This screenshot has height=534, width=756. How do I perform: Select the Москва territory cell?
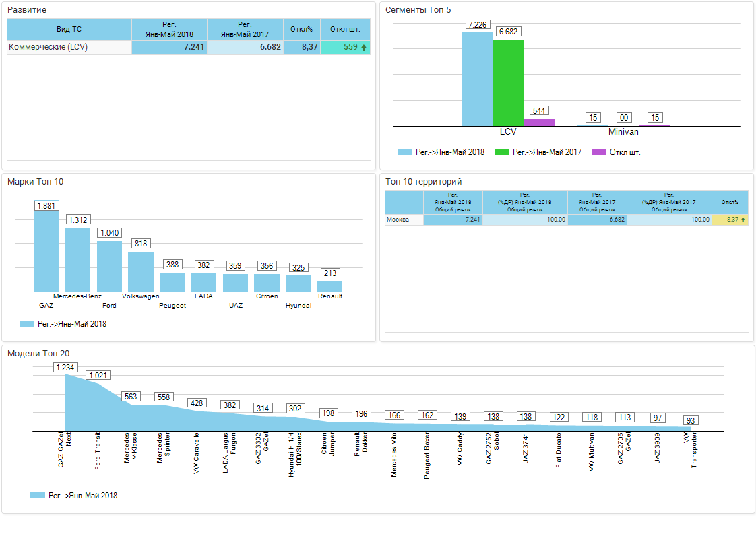tap(404, 220)
